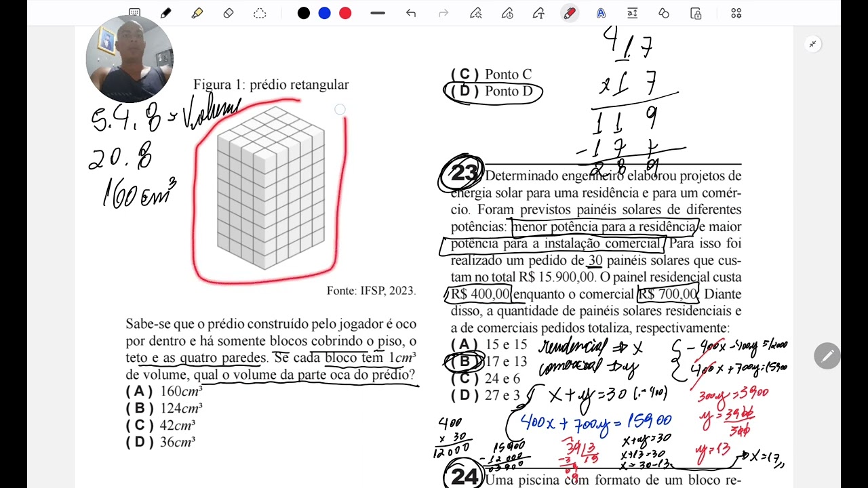868x488 pixels.
Task: Redo the last undone action
Action: [443, 13]
